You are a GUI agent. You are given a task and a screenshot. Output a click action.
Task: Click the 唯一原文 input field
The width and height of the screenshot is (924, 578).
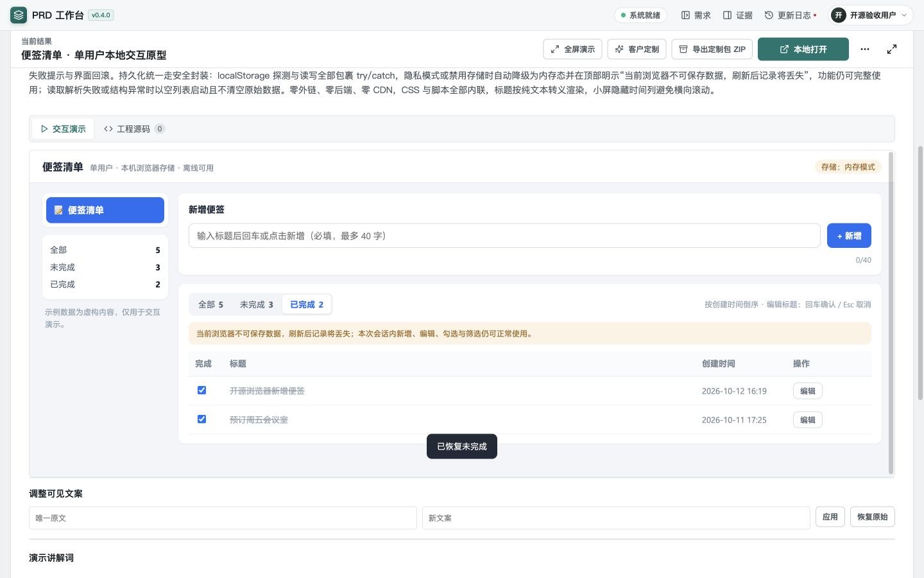(223, 518)
